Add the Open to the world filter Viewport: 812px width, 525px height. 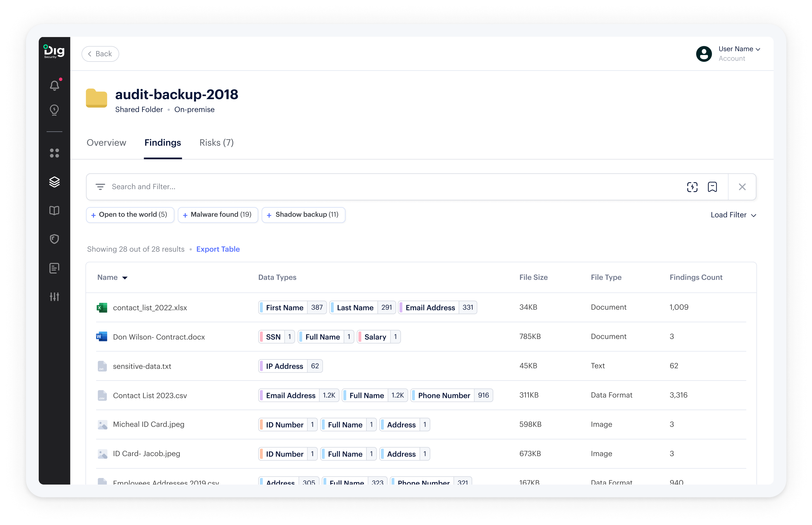click(130, 215)
